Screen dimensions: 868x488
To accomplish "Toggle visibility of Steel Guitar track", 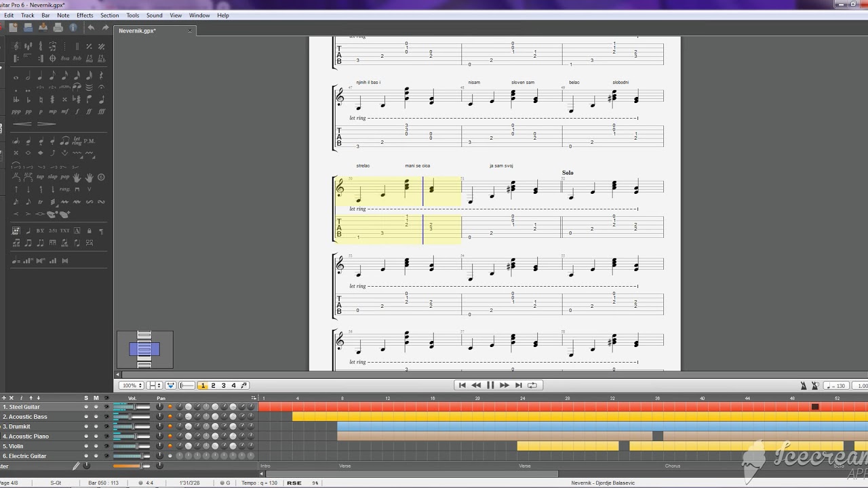I will (x=106, y=407).
